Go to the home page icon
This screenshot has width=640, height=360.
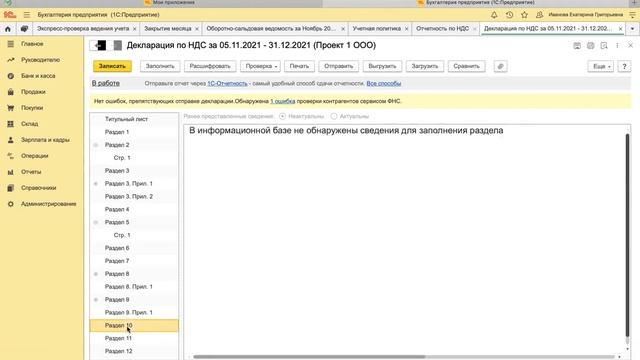[x=8, y=29]
